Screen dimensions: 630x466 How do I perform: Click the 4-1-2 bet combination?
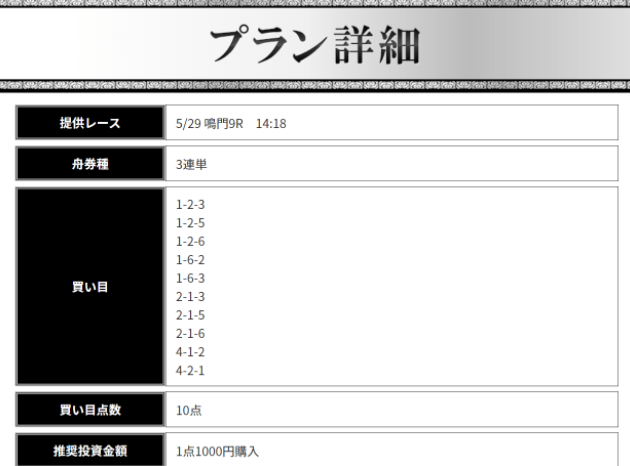tap(190, 352)
